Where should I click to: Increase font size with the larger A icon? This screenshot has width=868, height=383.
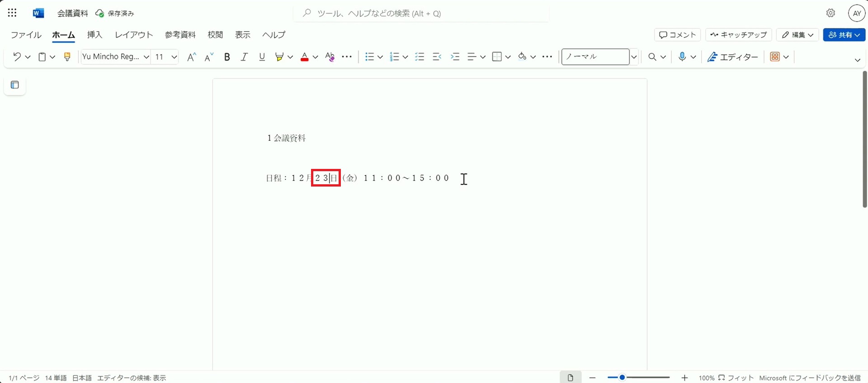click(x=192, y=56)
